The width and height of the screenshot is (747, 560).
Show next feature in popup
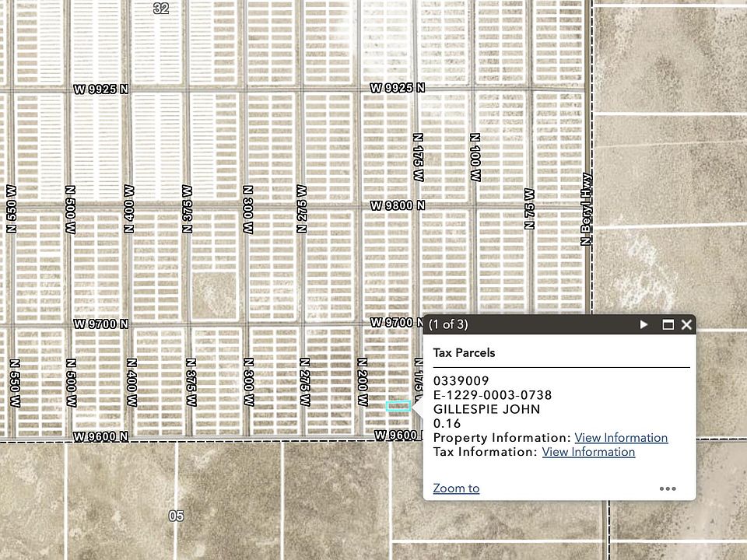point(644,325)
